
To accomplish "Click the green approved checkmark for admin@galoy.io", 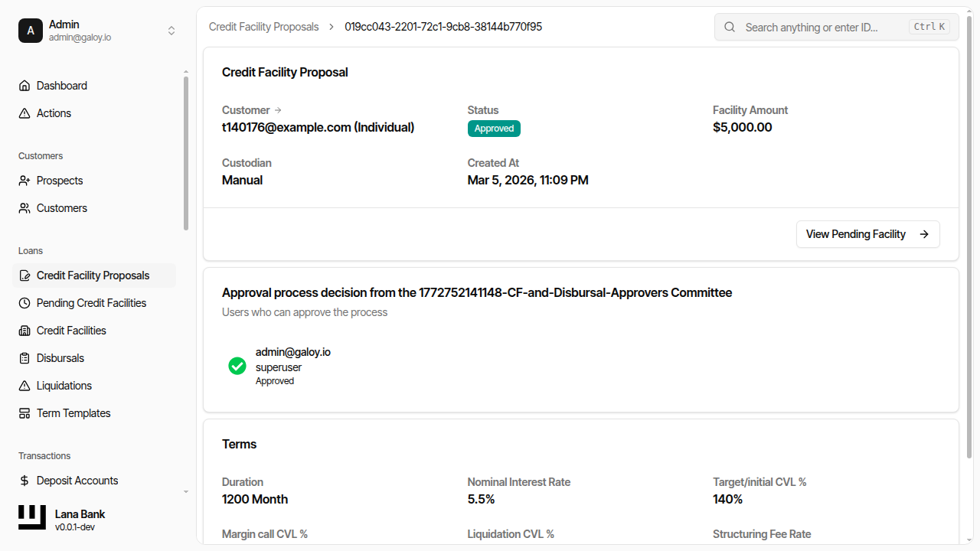I will (x=237, y=366).
